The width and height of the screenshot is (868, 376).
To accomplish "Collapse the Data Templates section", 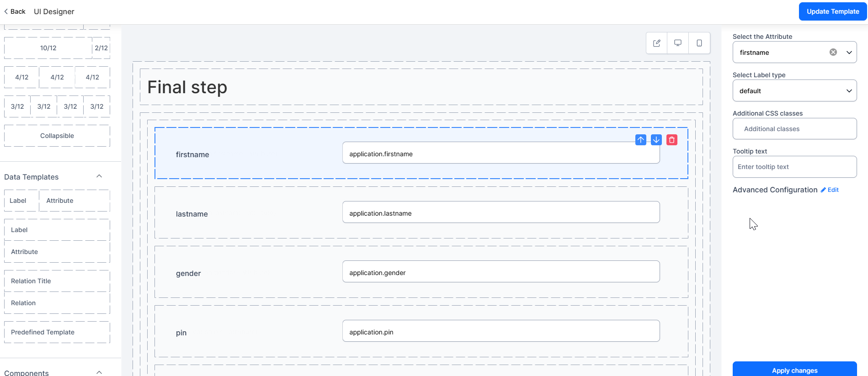I will pyautogui.click(x=99, y=176).
